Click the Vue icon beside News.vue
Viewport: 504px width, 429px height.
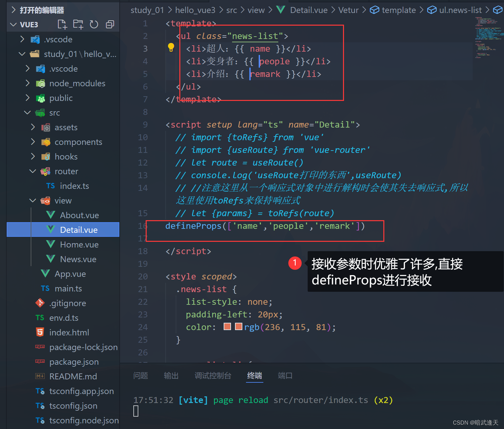tap(51, 259)
